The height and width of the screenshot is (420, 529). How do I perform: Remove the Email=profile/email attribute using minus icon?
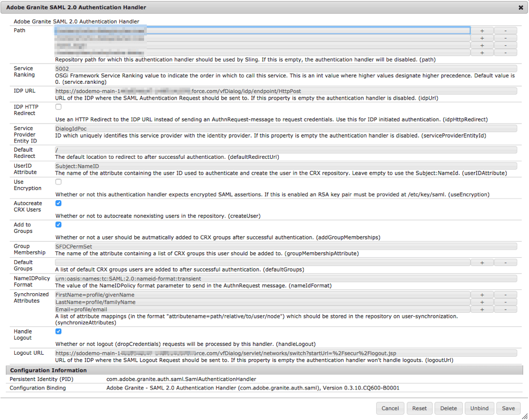(x=506, y=310)
